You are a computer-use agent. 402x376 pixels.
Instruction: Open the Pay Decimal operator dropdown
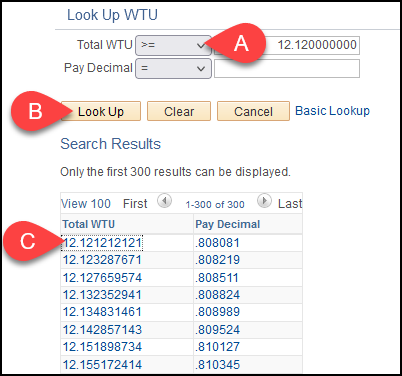[173, 69]
